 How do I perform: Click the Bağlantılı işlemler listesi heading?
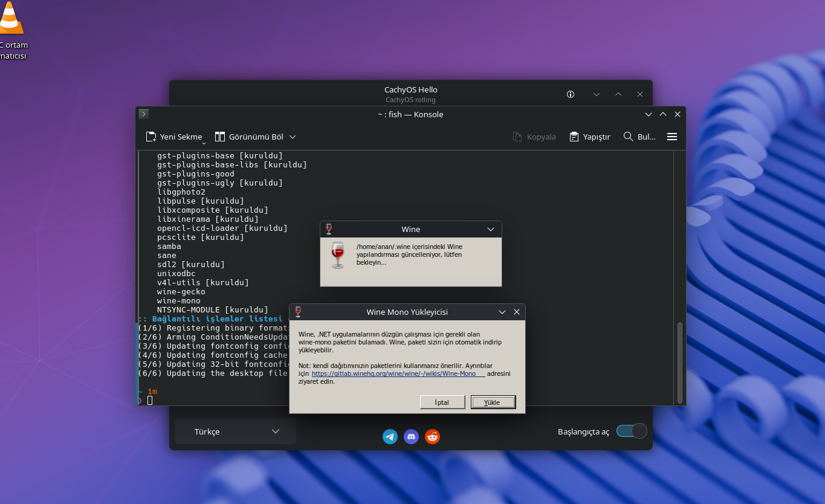point(210,319)
